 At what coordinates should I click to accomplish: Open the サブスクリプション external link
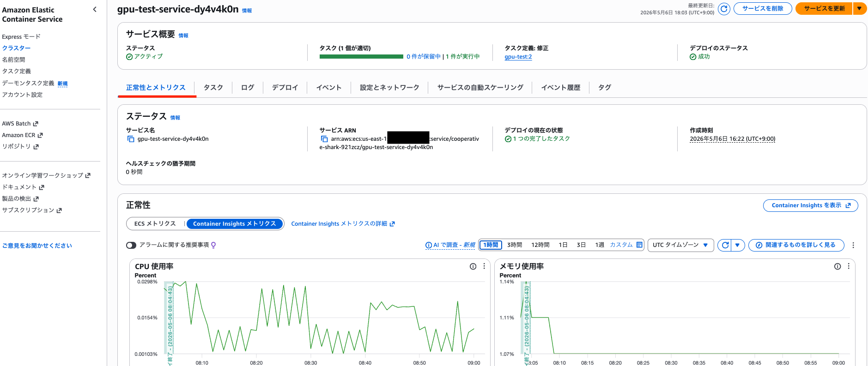pyautogui.click(x=32, y=210)
